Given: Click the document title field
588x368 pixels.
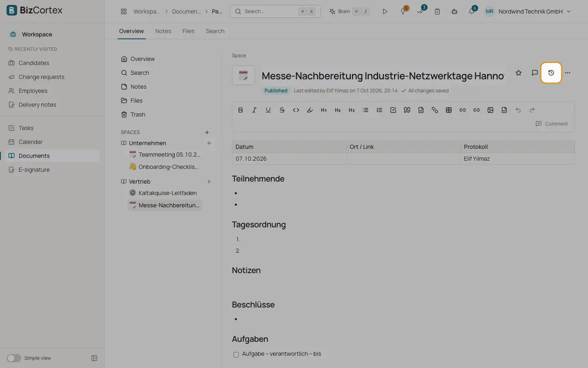Looking at the screenshot, I should click(383, 76).
